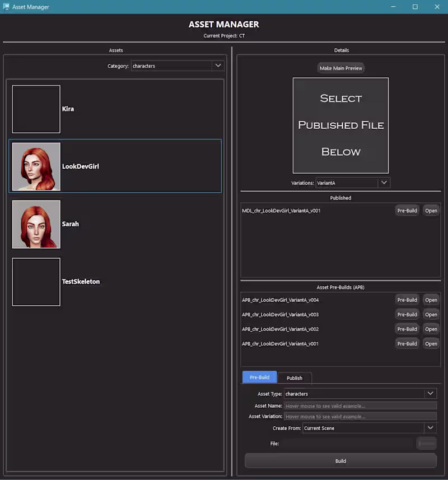
Task: Open APB_chr_LookDevGirl_VariantA_v004
Action: (x=431, y=300)
